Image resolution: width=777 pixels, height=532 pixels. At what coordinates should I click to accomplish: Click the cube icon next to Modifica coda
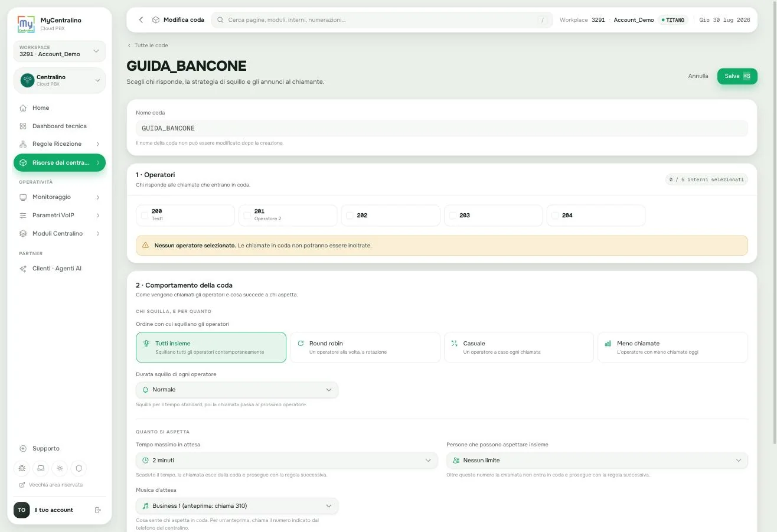click(x=156, y=20)
